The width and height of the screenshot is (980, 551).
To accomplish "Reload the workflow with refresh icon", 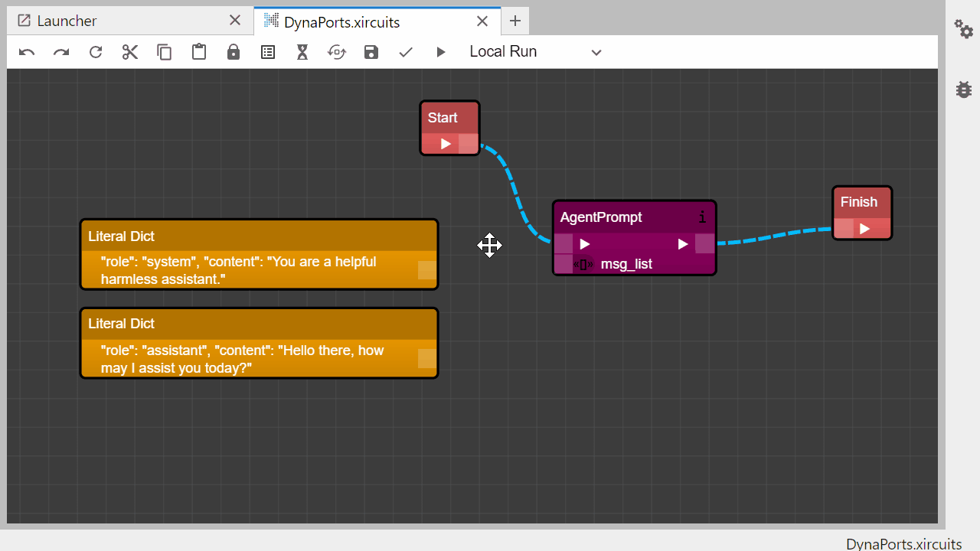I will coord(96,52).
